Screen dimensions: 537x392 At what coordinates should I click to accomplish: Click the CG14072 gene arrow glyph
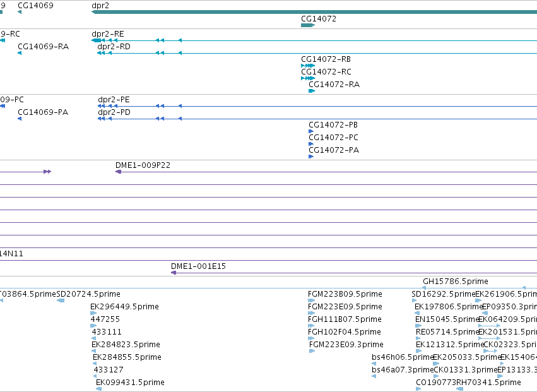308,25
